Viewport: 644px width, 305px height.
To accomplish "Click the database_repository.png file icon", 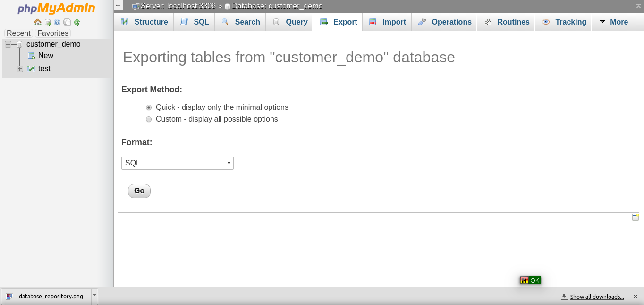I will (x=9, y=297).
